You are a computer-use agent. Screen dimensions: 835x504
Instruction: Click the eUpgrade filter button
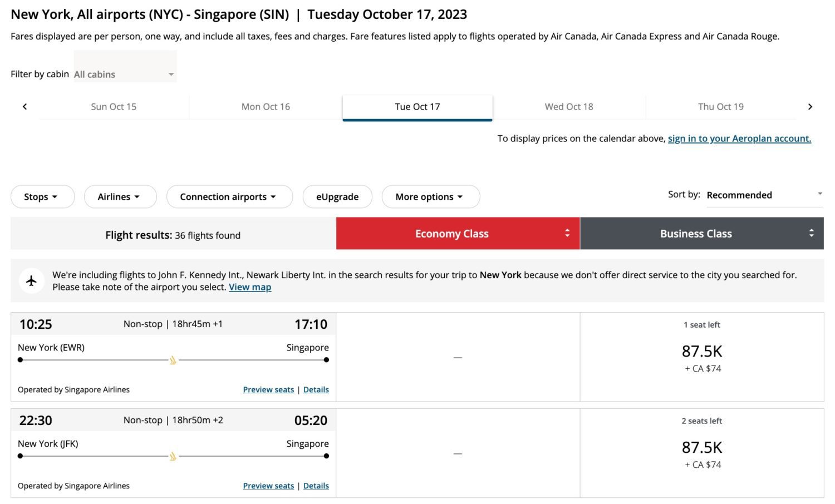pyautogui.click(x=337, y=196)
